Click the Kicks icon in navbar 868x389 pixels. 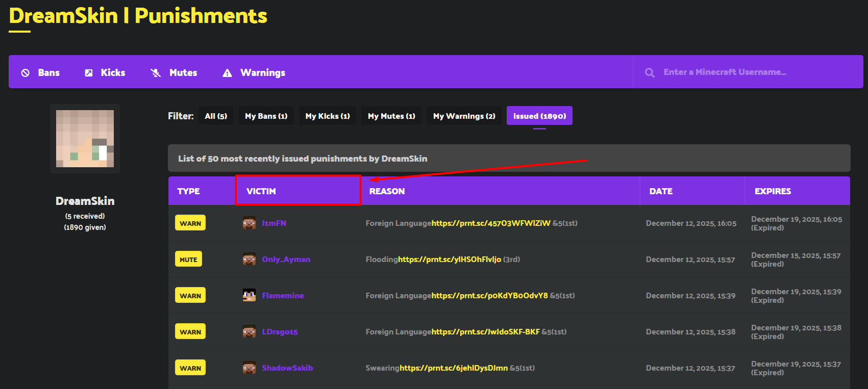[89, 73]
